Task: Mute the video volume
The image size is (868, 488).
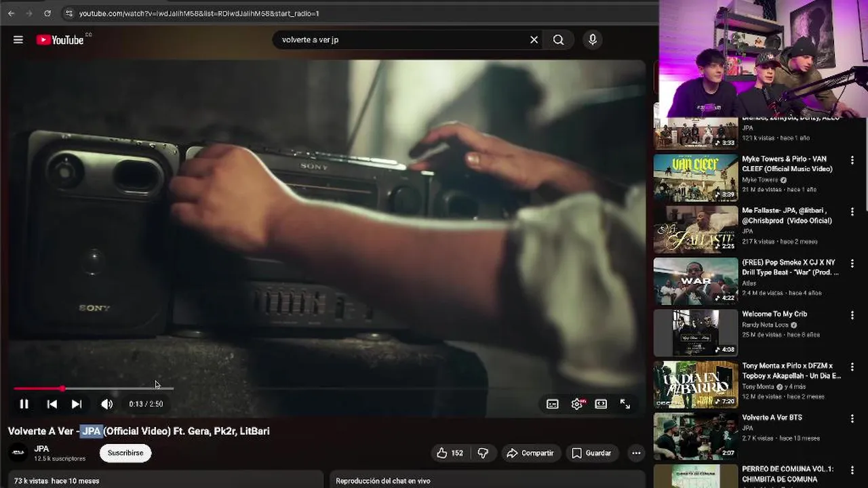Action: (x=107, y=404)
